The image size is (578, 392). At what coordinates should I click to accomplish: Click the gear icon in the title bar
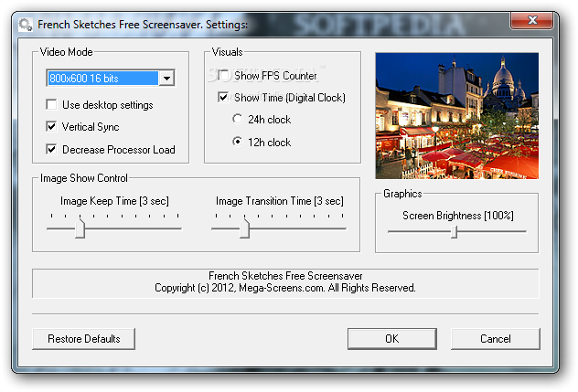[25, 25]
